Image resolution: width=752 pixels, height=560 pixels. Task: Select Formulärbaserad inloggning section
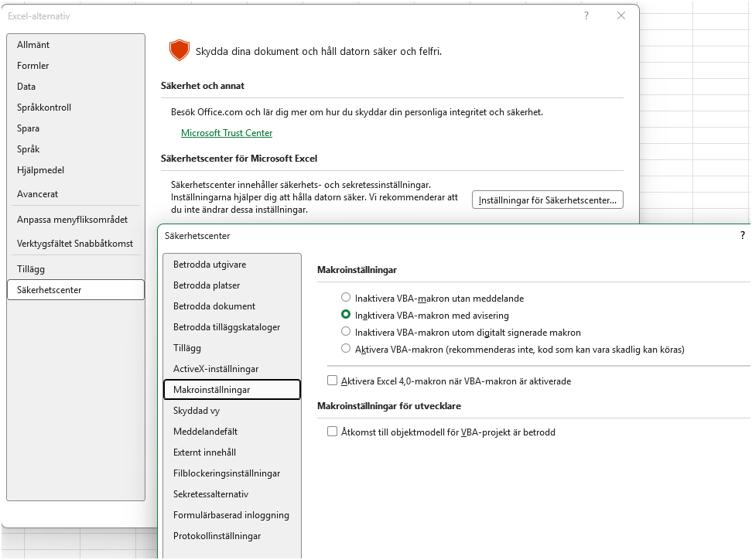(232, 515)
